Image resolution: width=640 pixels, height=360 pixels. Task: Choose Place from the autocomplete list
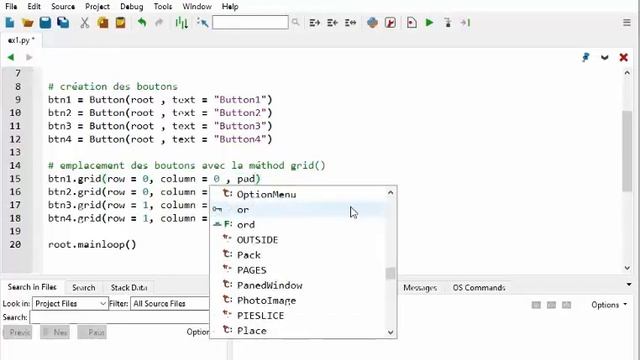[298, 330]
